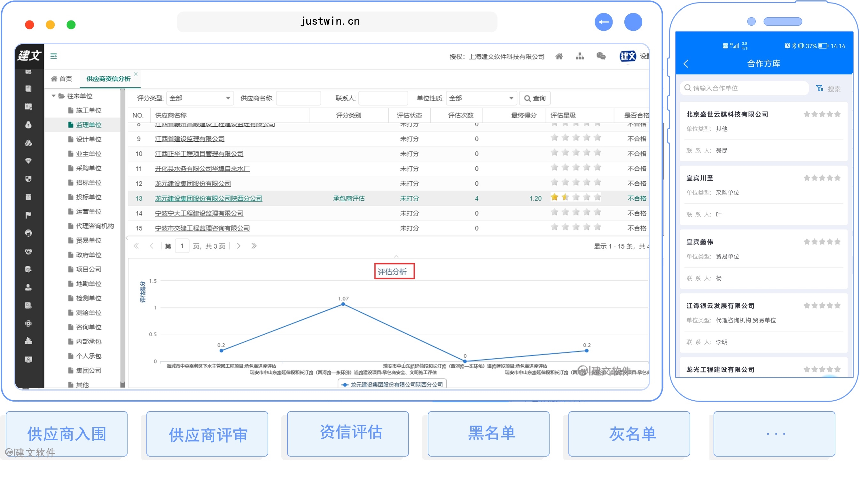Go to first page with double-left arrow
The height and width of the screenshot is (479, 868).
point(136,246)
